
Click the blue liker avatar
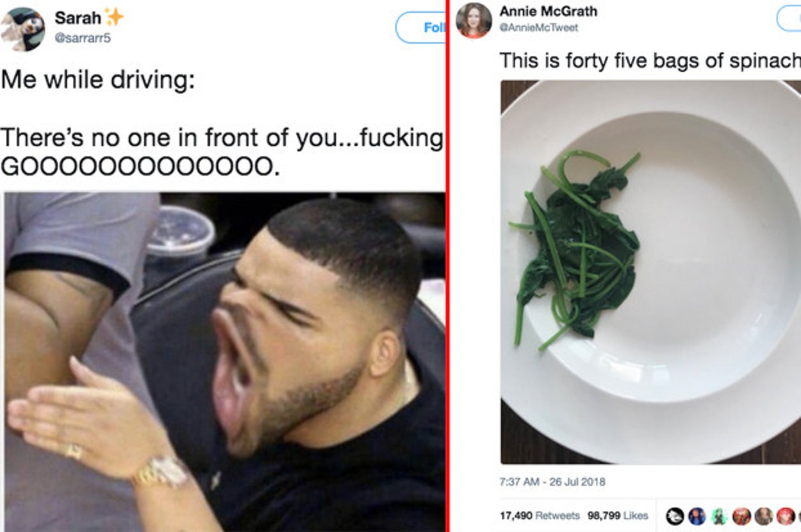coord(697,516)
